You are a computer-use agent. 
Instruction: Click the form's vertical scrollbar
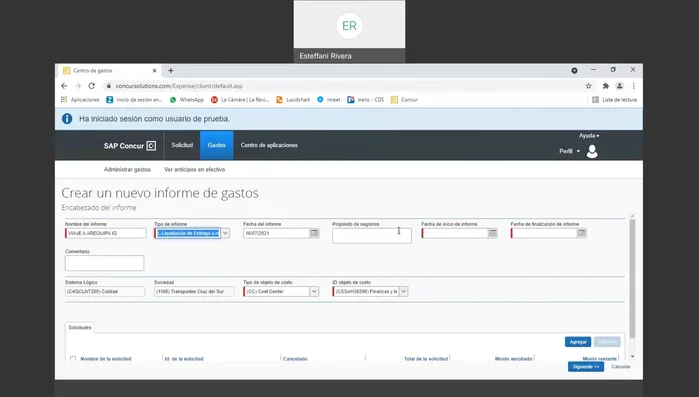[632, 278]
